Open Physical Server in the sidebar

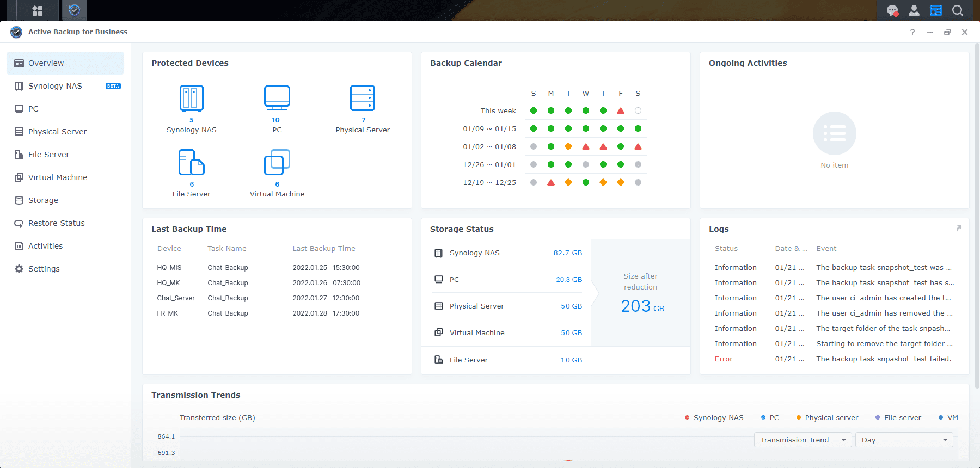[x=65, y=132]
